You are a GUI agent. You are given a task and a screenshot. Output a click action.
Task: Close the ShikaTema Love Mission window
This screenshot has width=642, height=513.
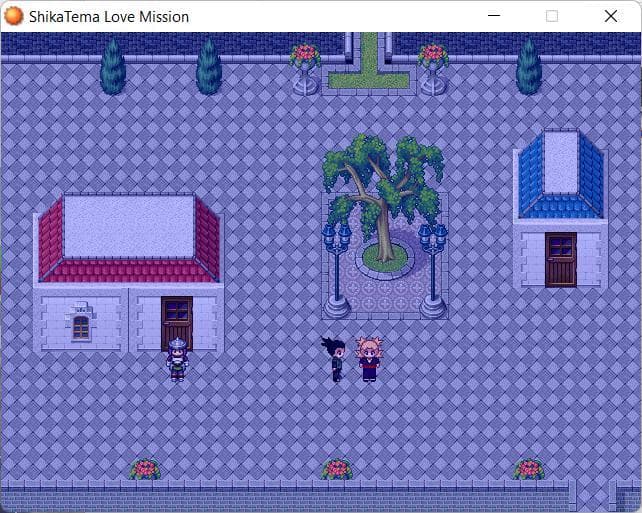click(x=611, y=16)
